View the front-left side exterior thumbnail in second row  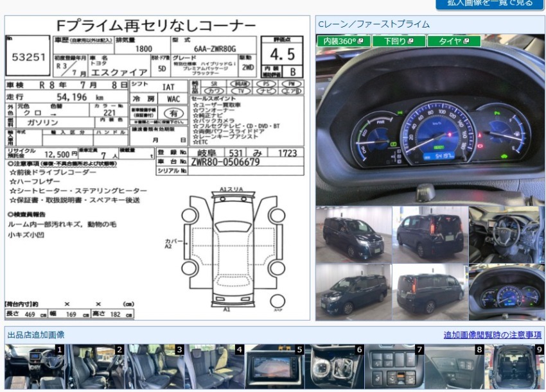354,292
